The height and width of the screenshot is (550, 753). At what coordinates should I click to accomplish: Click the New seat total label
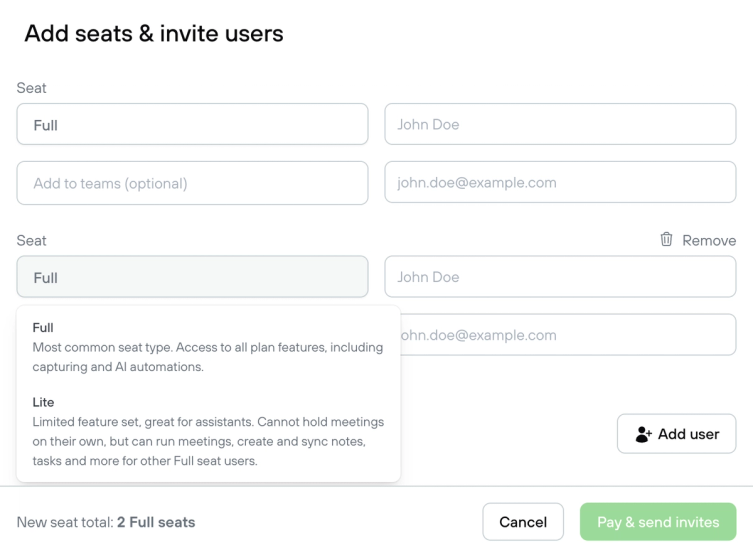coord(64,522)
